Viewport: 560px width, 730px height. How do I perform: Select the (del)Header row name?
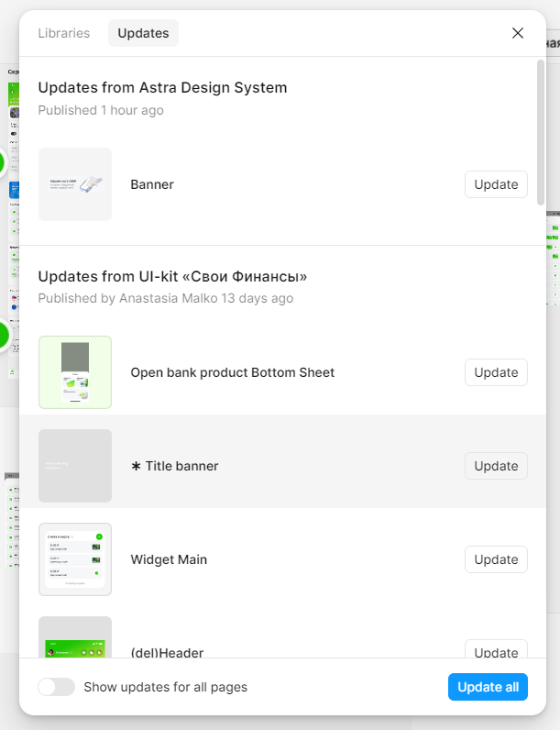tap(167, 652)
